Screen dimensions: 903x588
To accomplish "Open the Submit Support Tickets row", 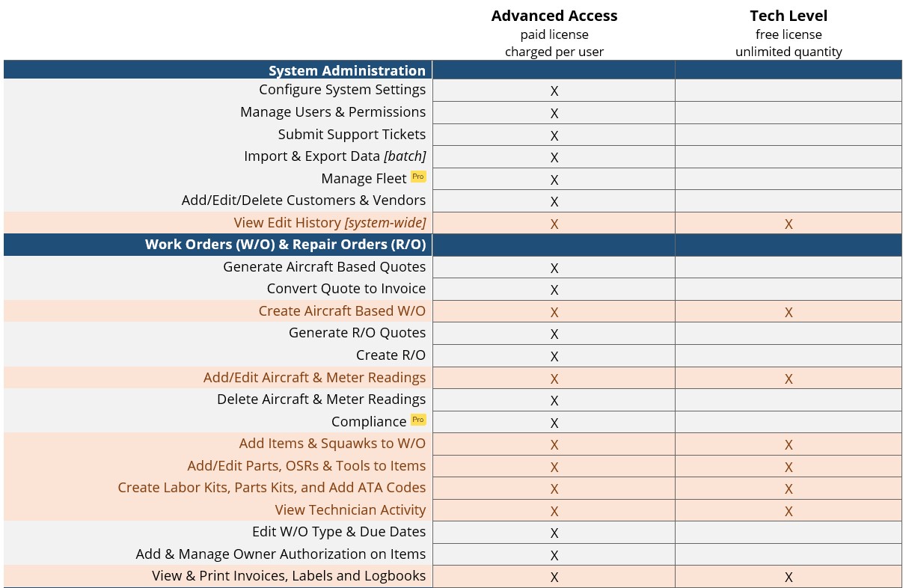I will 352,135.
